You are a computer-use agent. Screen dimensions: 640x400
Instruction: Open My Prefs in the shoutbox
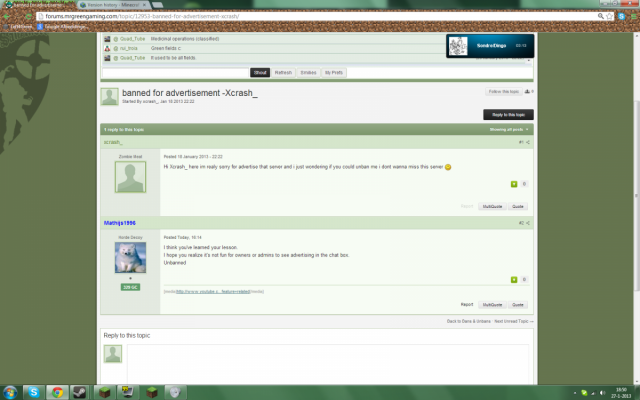click(x=333, y=73)
